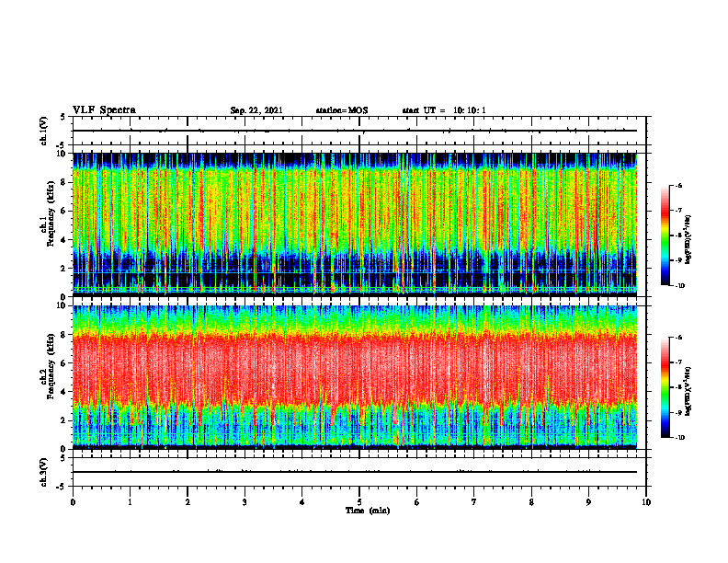728x563 pixels.
Task: Click the "1" tick label on Time axis
Action: pyautogui.click(x=130, y=502)
